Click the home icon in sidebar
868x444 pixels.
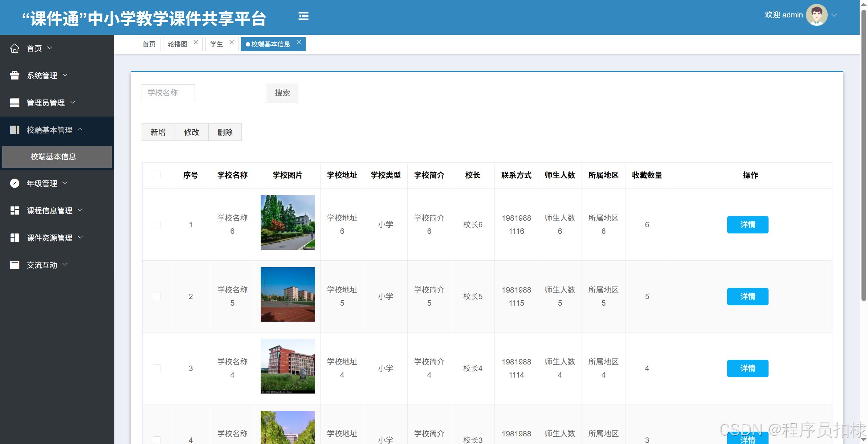pos(15,48)
